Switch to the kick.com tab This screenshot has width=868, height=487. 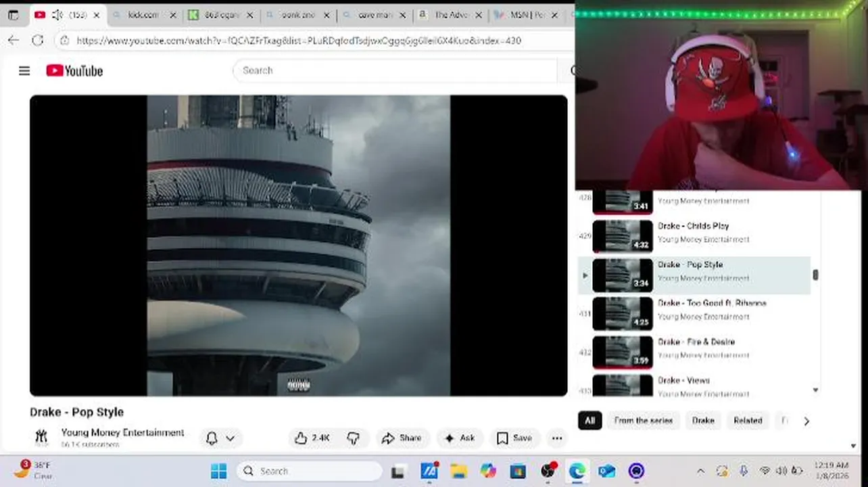(143, 15)
